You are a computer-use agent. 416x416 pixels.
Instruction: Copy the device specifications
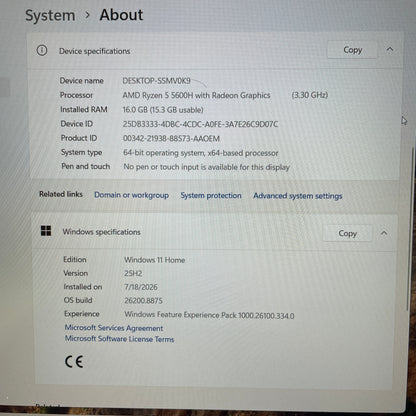click(x=352, y=50)
